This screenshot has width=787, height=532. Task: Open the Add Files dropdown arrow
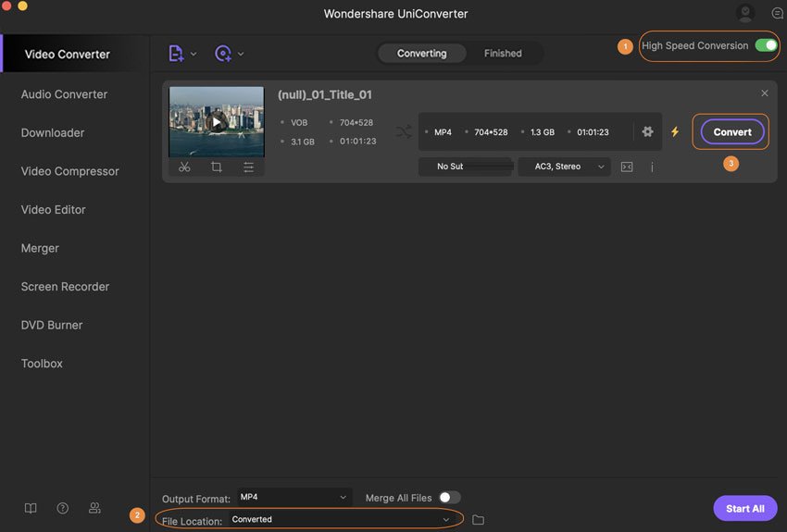[x=194, y=54]
